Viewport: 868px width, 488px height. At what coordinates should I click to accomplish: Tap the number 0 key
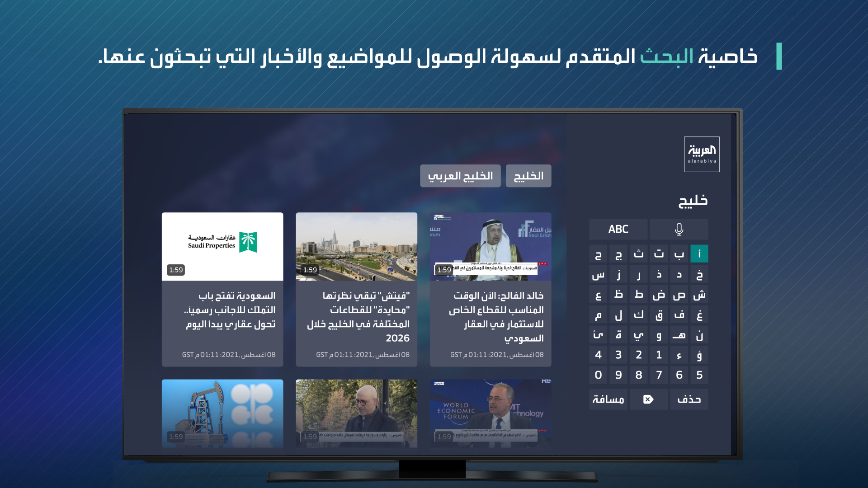click(598, 375)
